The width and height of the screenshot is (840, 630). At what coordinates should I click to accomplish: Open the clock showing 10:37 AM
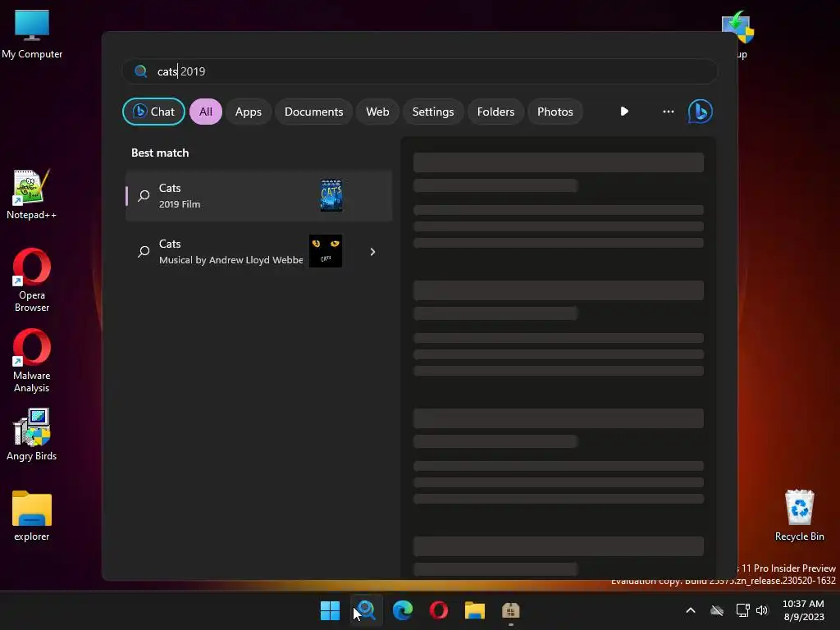(x=804, y=610)
